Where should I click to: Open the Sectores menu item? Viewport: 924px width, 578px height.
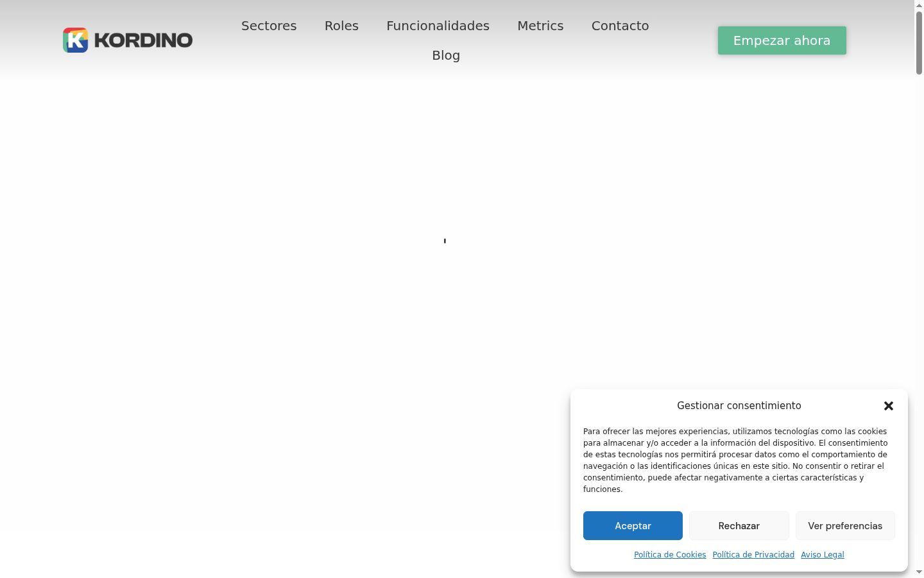[269, 26]
